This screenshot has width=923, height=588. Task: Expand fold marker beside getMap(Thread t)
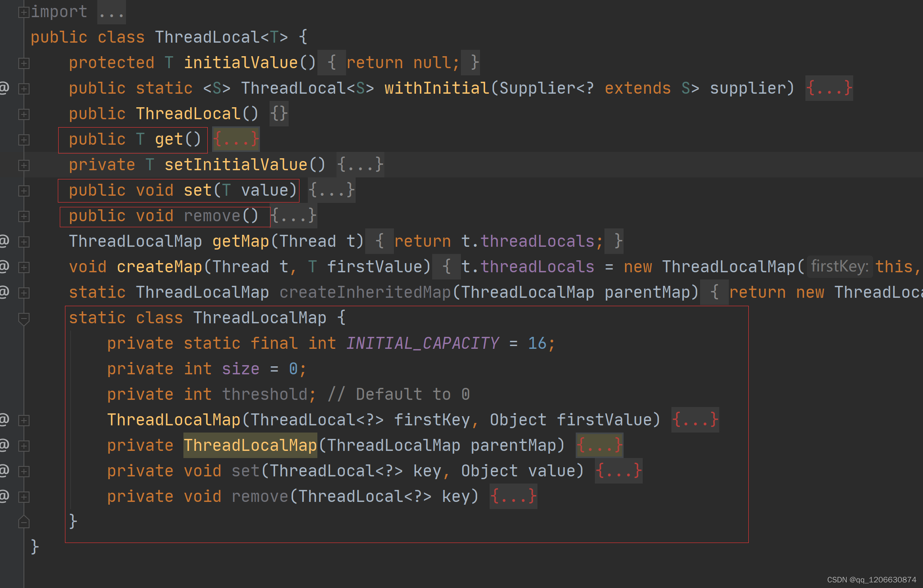point(24,242)
